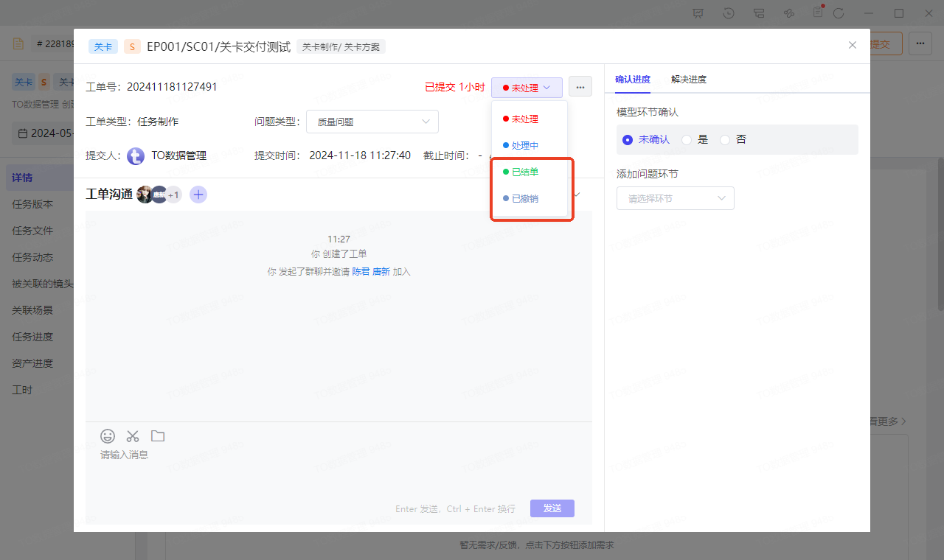944x560 pixels.
Task: Choose 处理中 from the status list
Action: pyautogui.click(x=525, y=145)
